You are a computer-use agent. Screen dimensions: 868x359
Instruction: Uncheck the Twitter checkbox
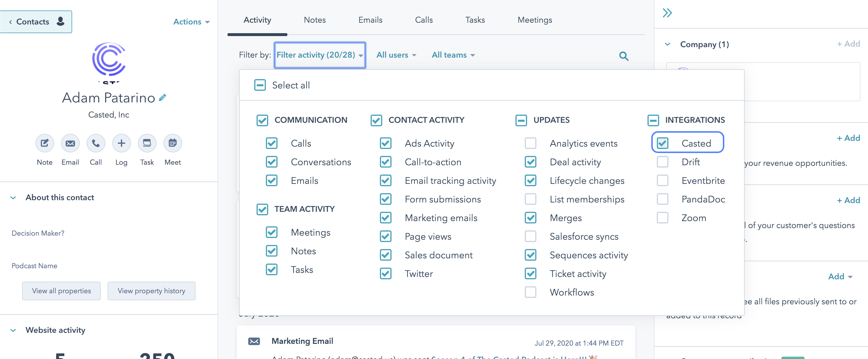[385, 273]
